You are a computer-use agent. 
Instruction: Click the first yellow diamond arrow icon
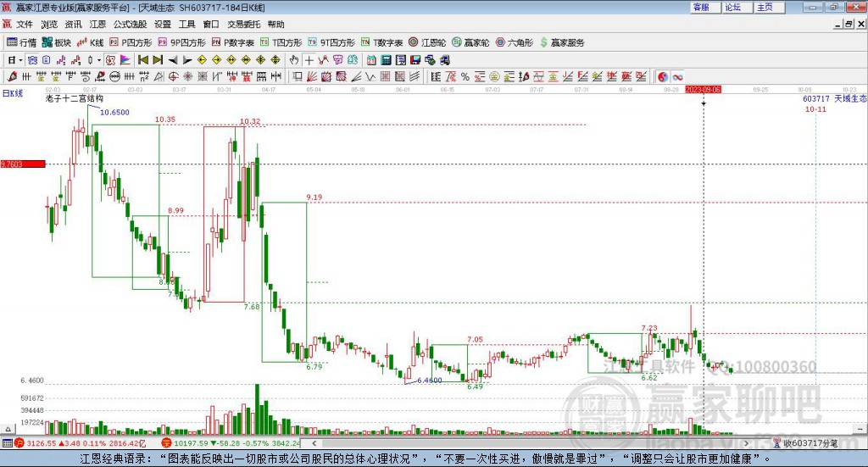tap(202, 60)
